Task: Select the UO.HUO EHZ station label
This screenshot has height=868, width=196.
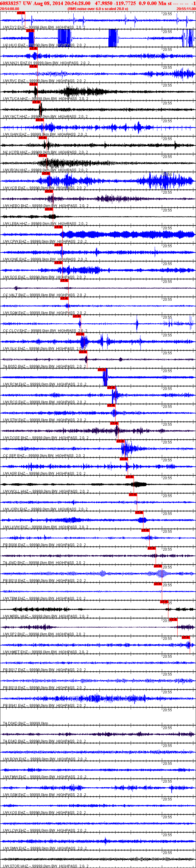Action: 44,45
